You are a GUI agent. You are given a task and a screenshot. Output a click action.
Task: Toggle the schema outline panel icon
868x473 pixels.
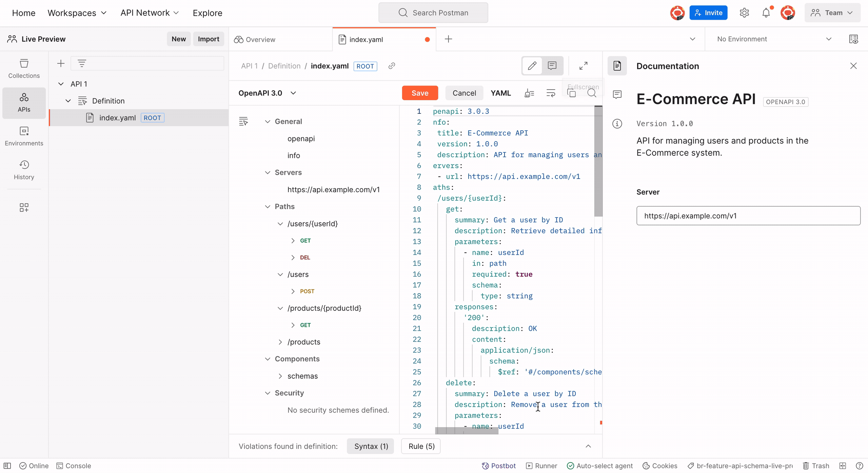point(243,121)
